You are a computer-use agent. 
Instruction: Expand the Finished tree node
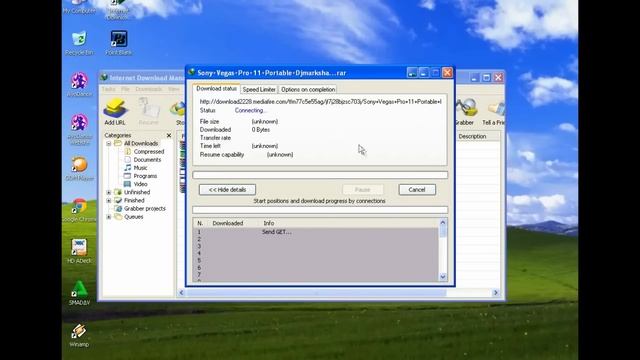109,200
